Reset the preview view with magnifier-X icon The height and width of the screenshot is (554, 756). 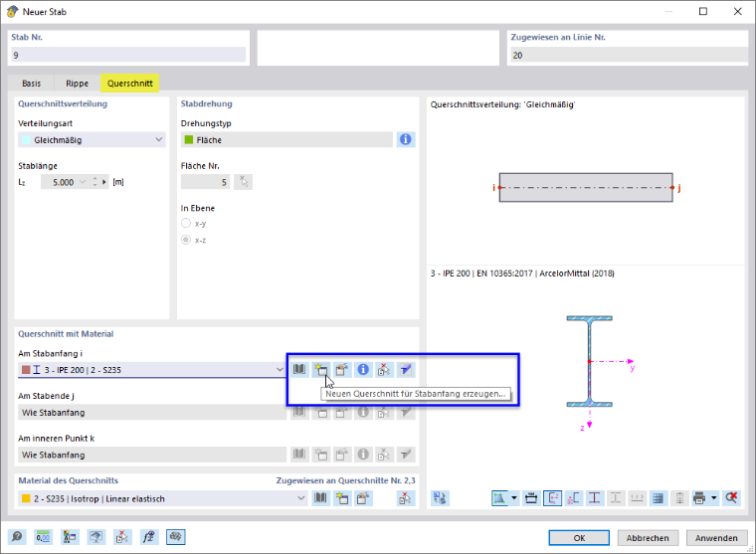point(731,498)
